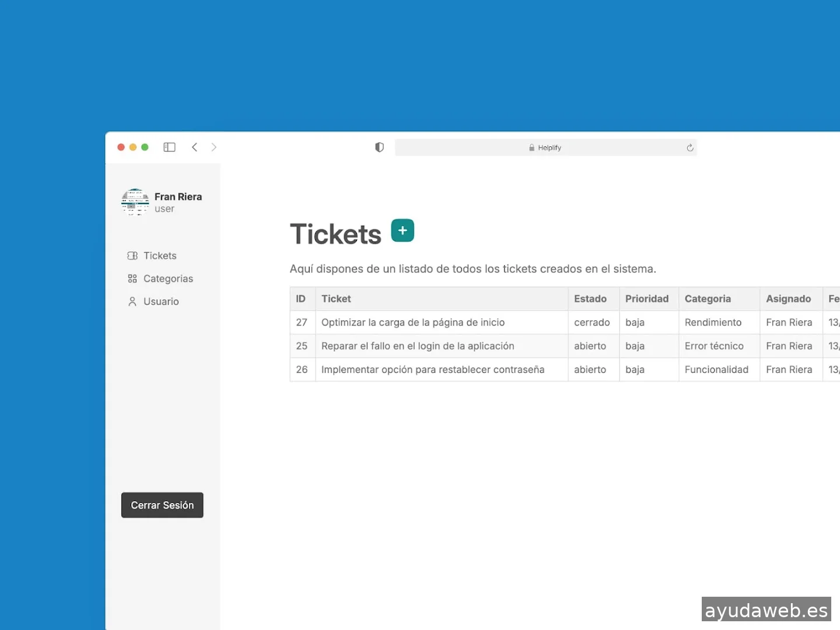Click the Cerrar Sesión button
The width and height of the screenshot is (840, 630).
point(162,505)
